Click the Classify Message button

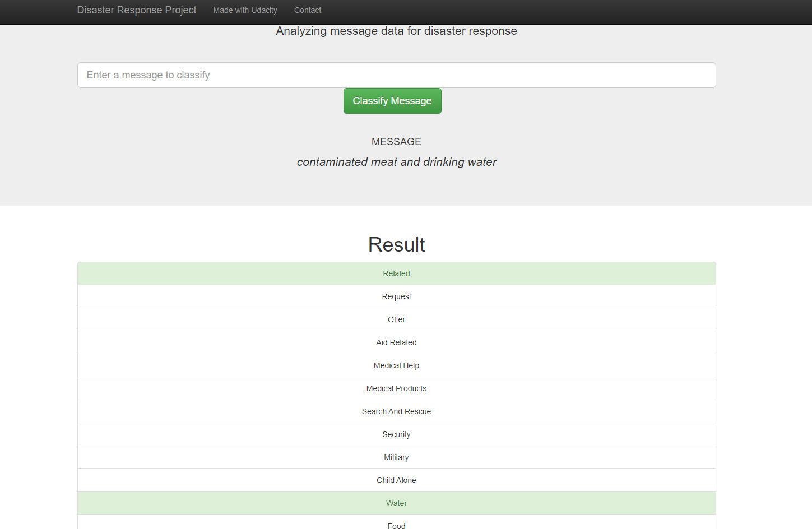point(392,101)
